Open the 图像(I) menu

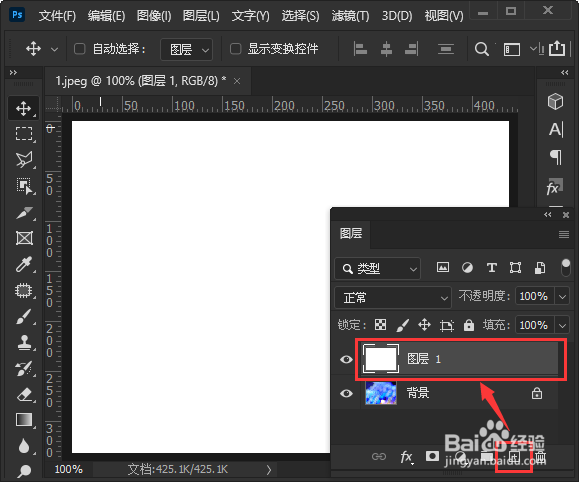coord(154,16)
